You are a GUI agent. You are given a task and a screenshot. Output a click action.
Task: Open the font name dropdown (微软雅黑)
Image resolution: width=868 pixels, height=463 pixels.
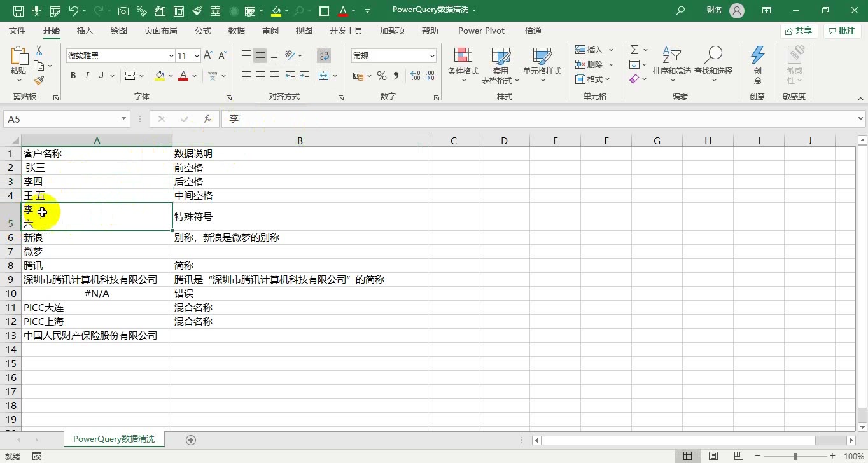point(171,56)
